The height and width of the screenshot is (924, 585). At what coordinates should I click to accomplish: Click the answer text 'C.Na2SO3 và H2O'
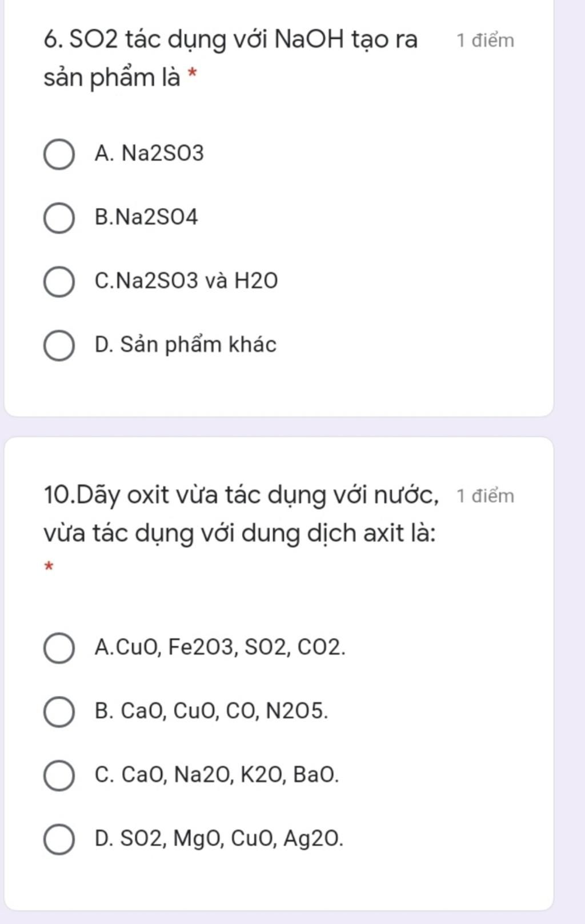(186, 281)
